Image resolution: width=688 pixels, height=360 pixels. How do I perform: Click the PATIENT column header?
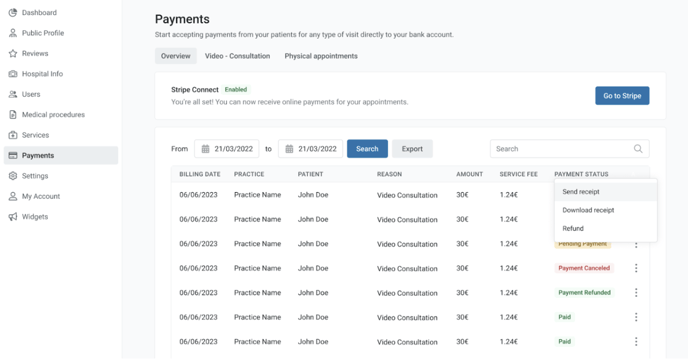coord(310,174)
